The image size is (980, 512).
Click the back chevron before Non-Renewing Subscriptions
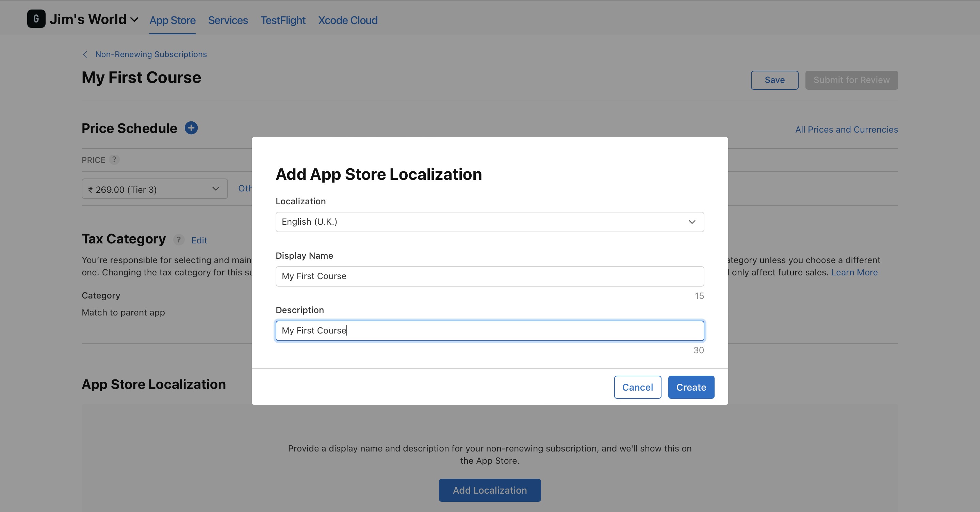click(85, 54)
